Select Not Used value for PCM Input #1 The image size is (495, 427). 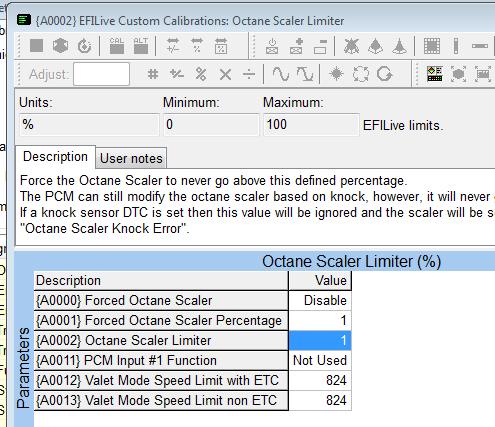click(320, 360)
